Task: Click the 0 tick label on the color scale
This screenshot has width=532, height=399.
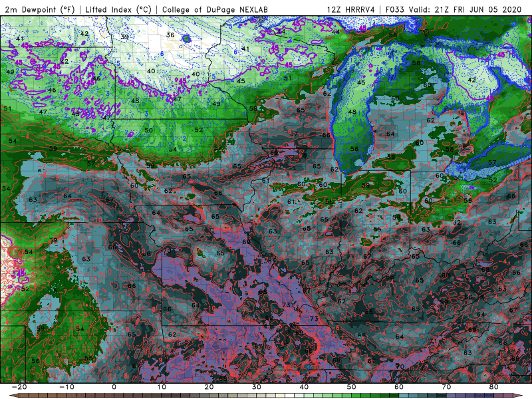Action: pos(114,387)
